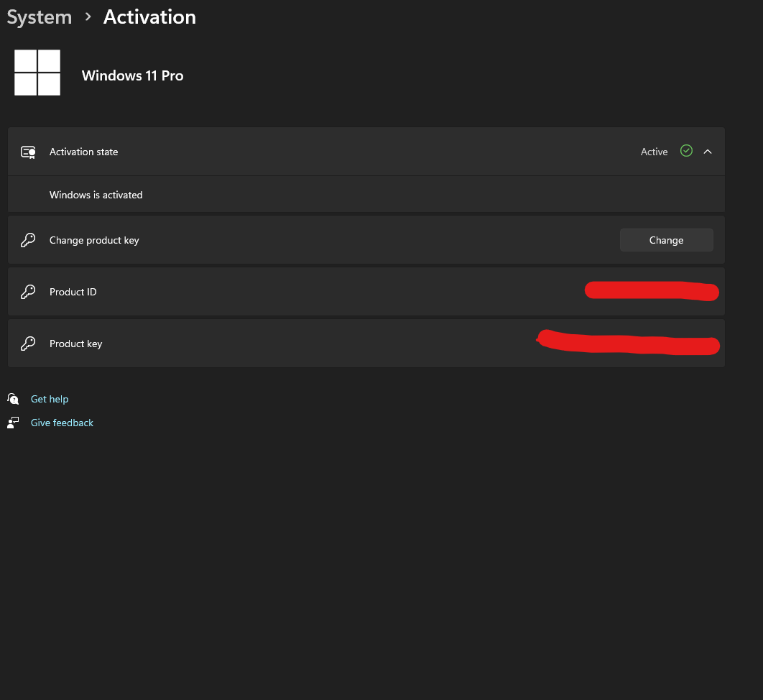Screen dimensions: 763x700
Task: Click the Activation page title
Action: point(149,17)
